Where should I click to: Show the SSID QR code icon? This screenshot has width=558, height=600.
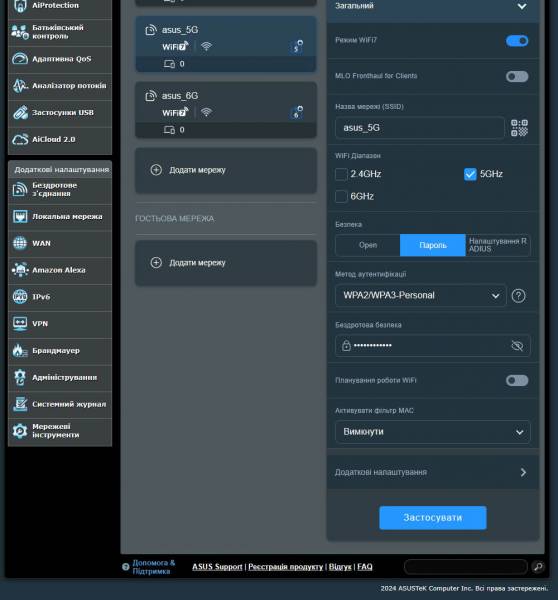pyautogui.click(x=519, y=128)
